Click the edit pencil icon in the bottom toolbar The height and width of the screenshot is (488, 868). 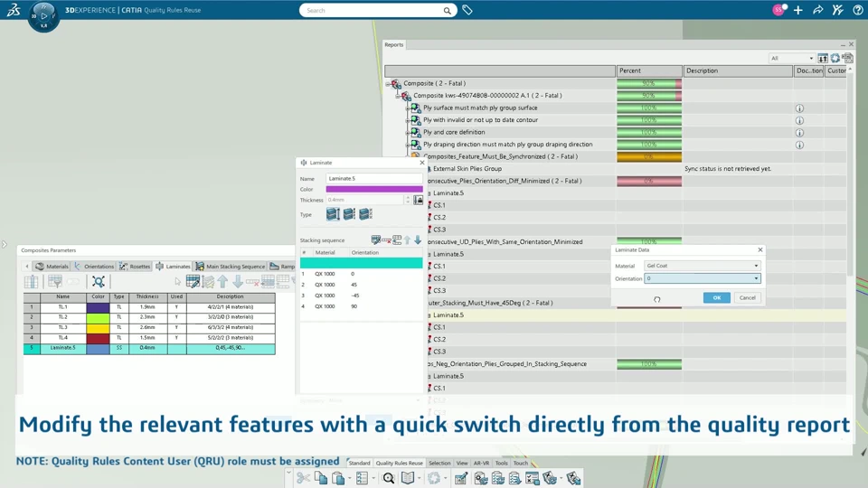point(460,478)
